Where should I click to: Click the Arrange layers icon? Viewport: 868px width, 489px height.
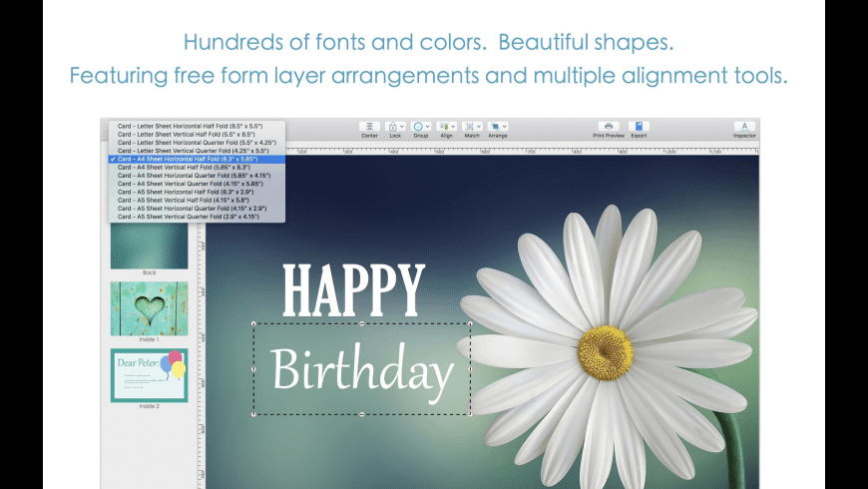(495, 127)
